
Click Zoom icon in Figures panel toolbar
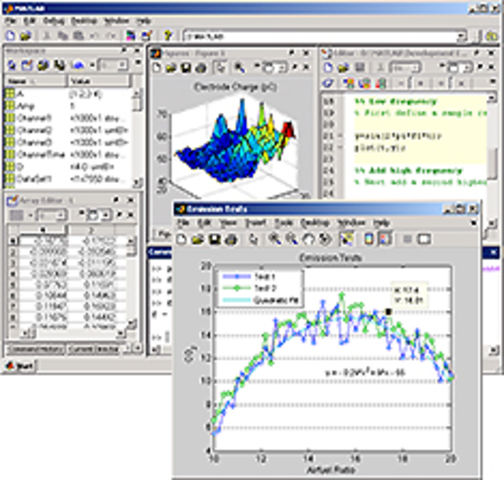tap(239, 68)
